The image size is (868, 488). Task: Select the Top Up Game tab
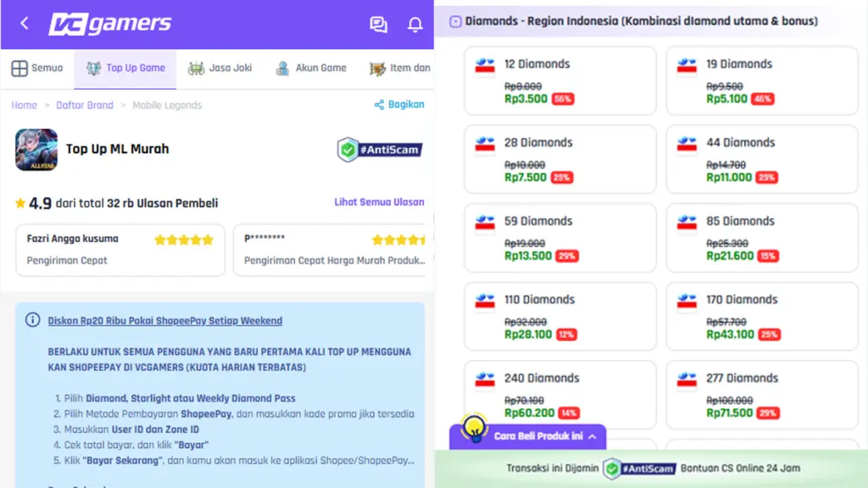[x=125, y=68]
